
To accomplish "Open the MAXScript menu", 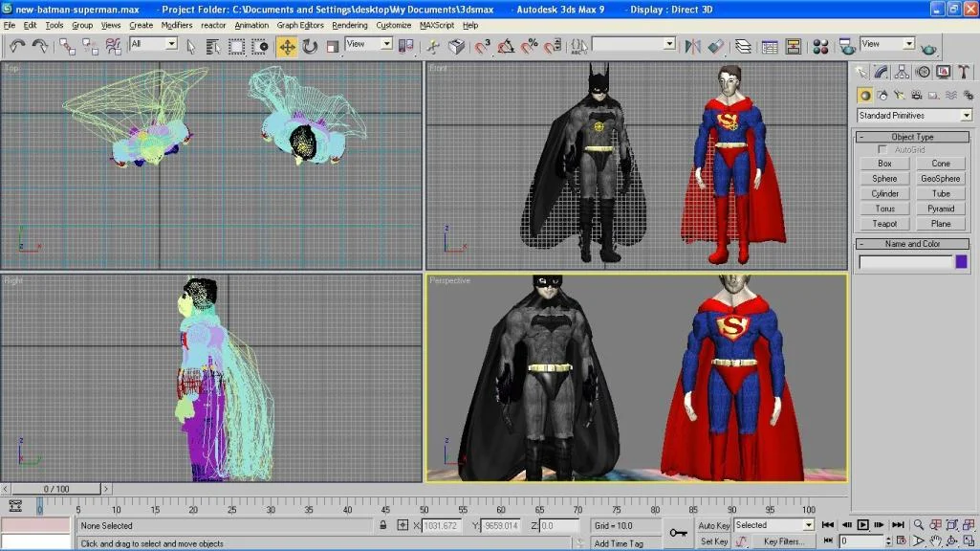I will [436, 25].
